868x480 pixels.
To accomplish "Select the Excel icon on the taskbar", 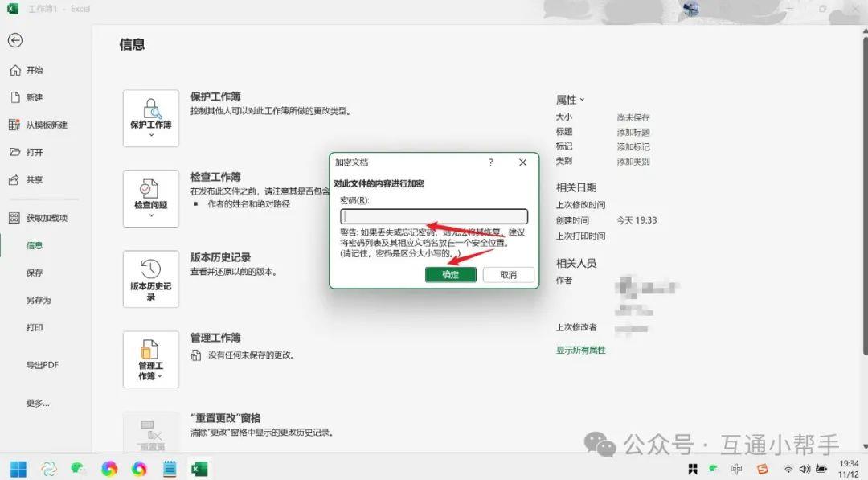I will [x=199, y=467].
